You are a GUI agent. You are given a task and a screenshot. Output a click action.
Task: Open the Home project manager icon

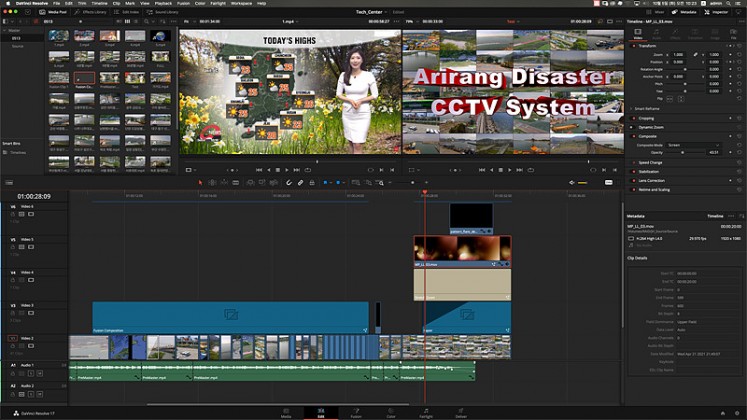tap(723, 413)
